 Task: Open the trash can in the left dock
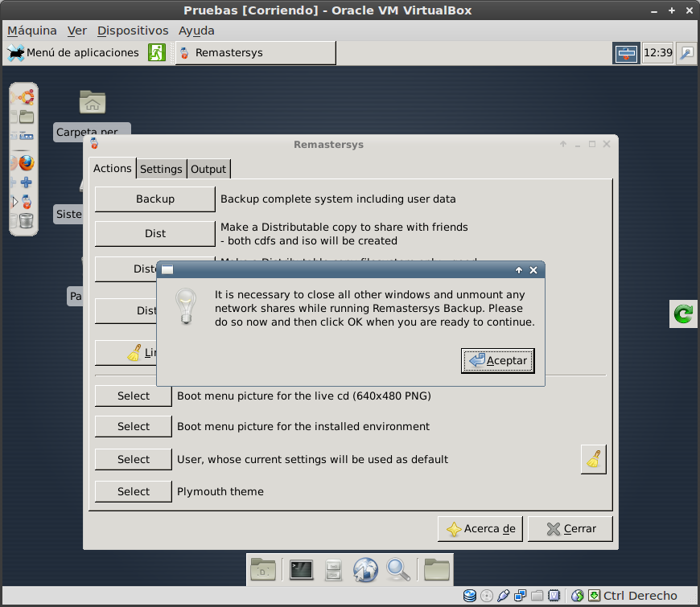[26, 219]
